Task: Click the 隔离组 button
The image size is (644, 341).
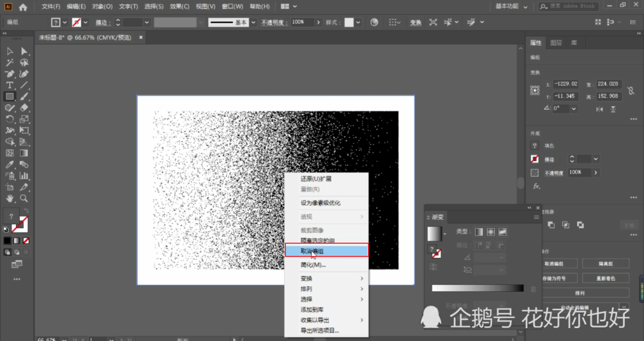Action: point(606,264)
